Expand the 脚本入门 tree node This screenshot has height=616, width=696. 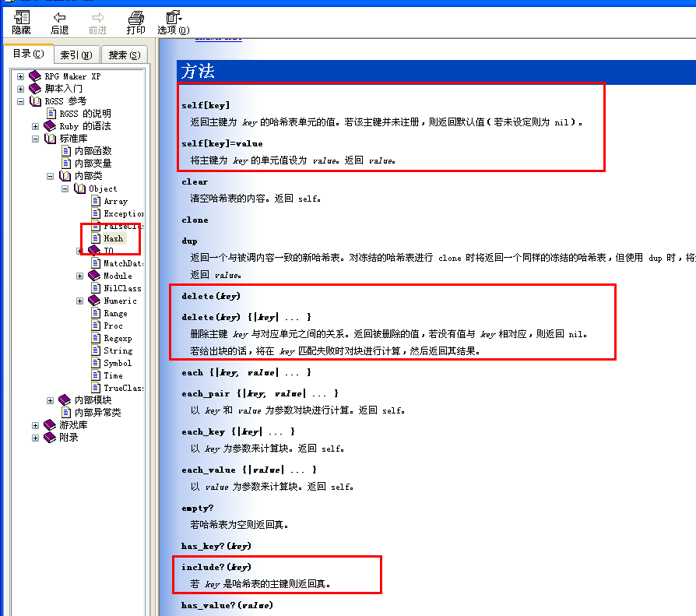20,89
